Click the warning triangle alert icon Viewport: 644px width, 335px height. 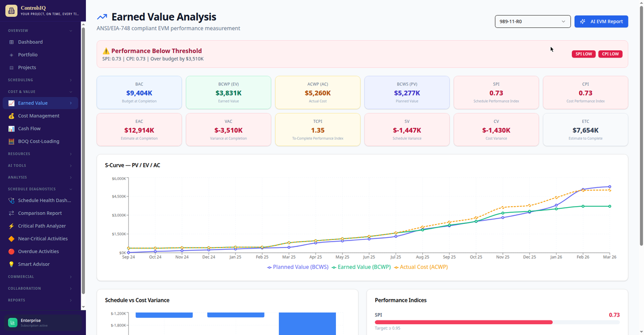pos(106,51)
